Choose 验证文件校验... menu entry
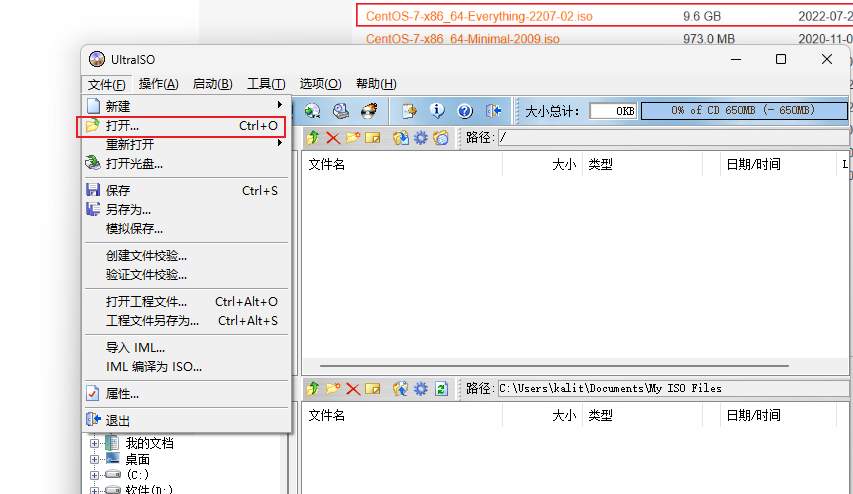Image resolution: width=853 pixels, height=494 pixels. click(x=186, y=275)
